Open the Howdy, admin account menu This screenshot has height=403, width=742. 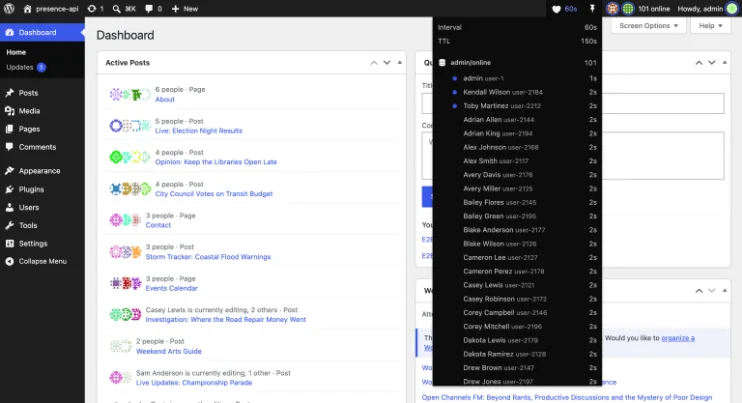coord(707,9)
